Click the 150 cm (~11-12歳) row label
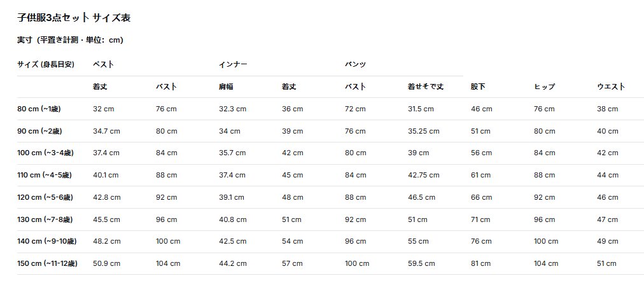644x285 pixels. [47, 263]
